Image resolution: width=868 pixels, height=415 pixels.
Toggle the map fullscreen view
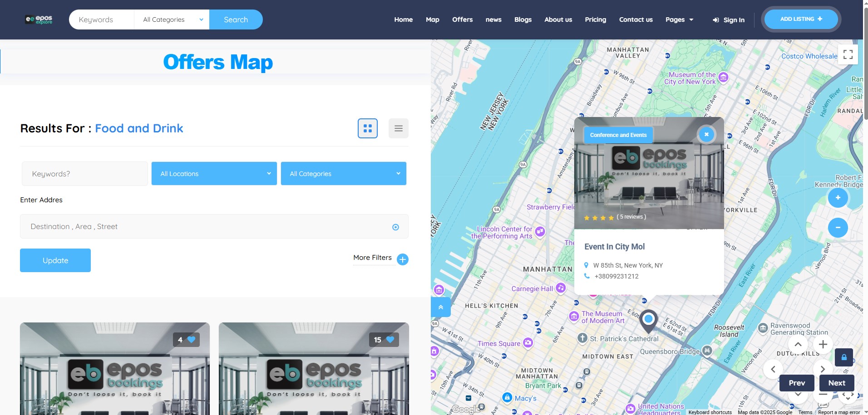848,54
